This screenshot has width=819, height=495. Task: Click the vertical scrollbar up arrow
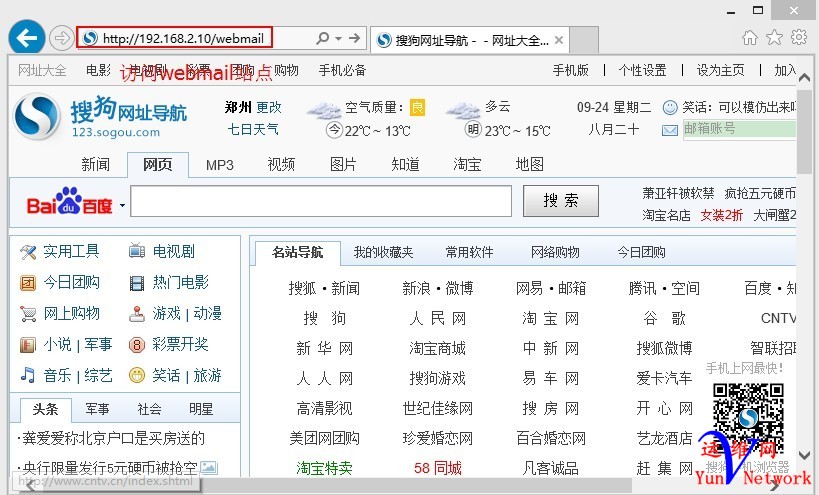[804, 78]
